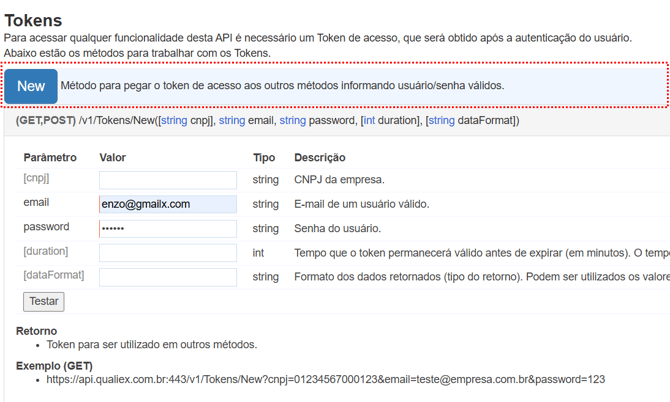
Task: Click into the duration value field
Action: click(167, 252)
